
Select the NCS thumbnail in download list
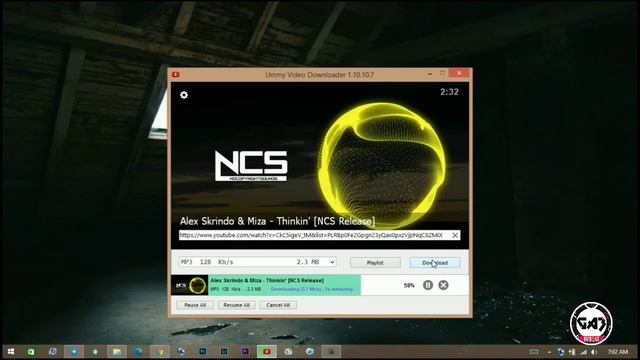tap(190, 285)
